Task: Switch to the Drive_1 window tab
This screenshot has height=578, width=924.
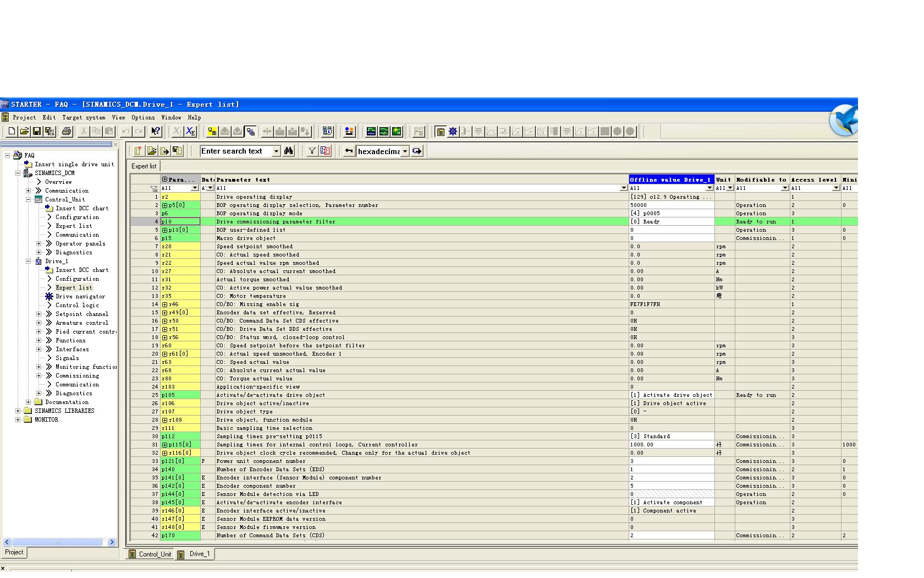Action: coord(195,554)
